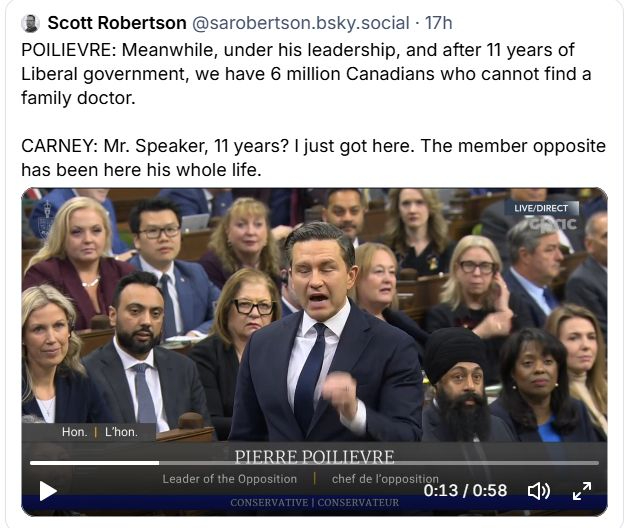The width and height of the screenshot is (629, 528).
Task: Click the CONSERVATIVE | CONSERVATEUR banner text
Action: pyautogui.click(x=313, y=503)
